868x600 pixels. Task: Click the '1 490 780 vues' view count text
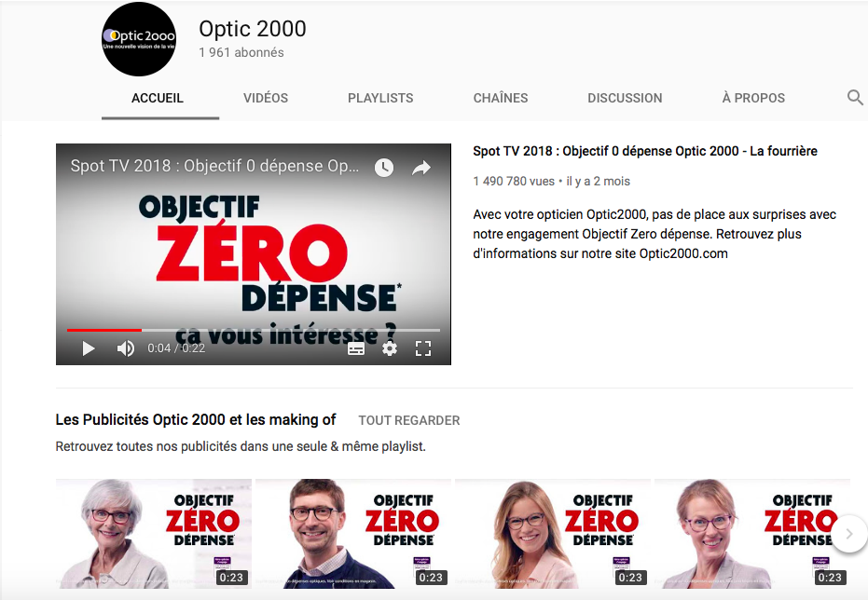pyautogui.click(x=514, y=182)
